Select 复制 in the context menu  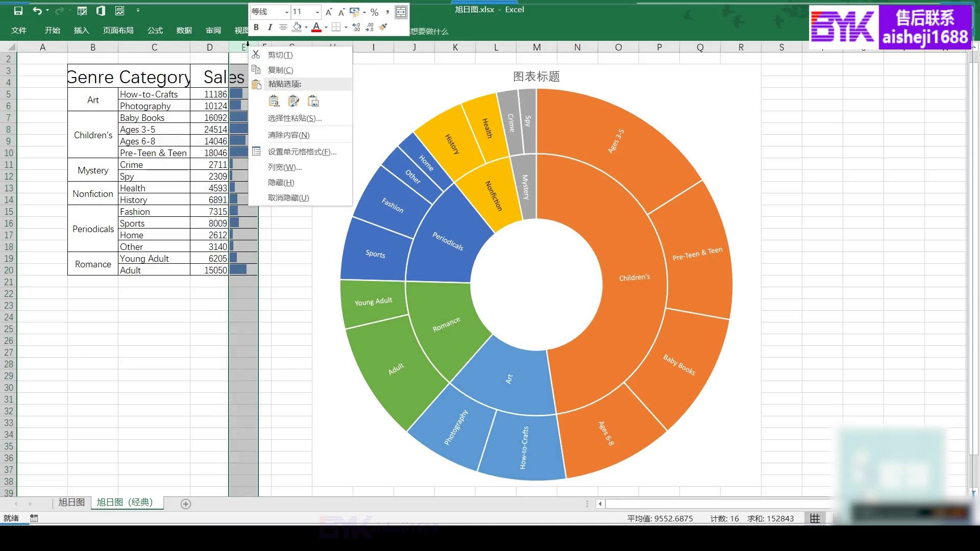click(x=280, y=70)
